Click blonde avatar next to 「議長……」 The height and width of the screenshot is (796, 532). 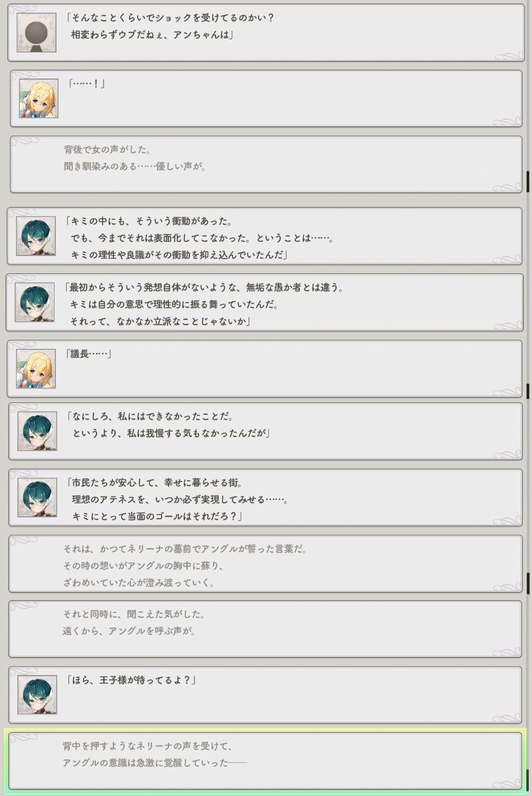point(35,369)
